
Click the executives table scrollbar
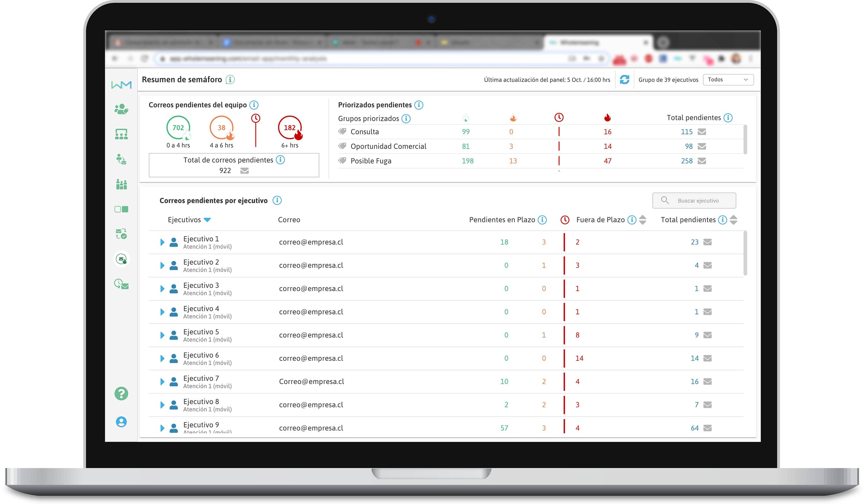coord(745,253)
